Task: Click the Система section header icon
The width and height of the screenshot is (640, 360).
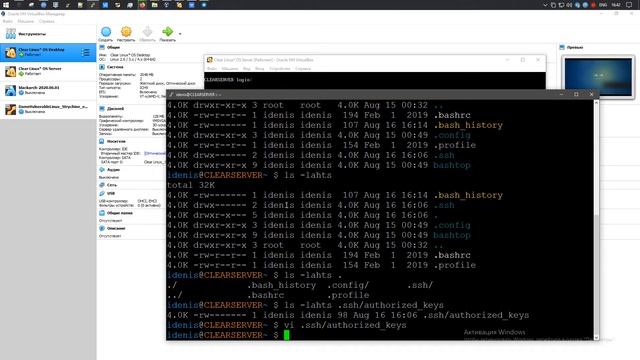Action: tap(102, 67)
